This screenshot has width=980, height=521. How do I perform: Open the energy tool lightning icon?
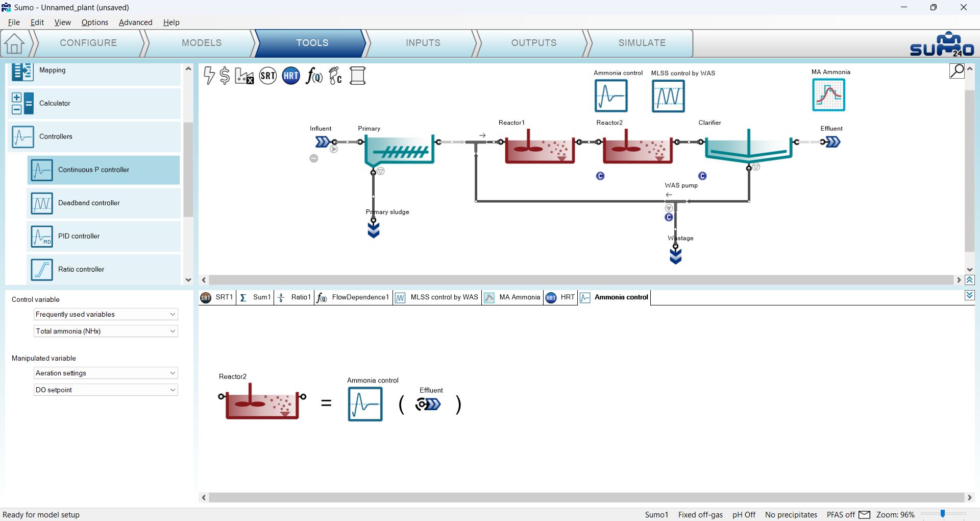209,76
